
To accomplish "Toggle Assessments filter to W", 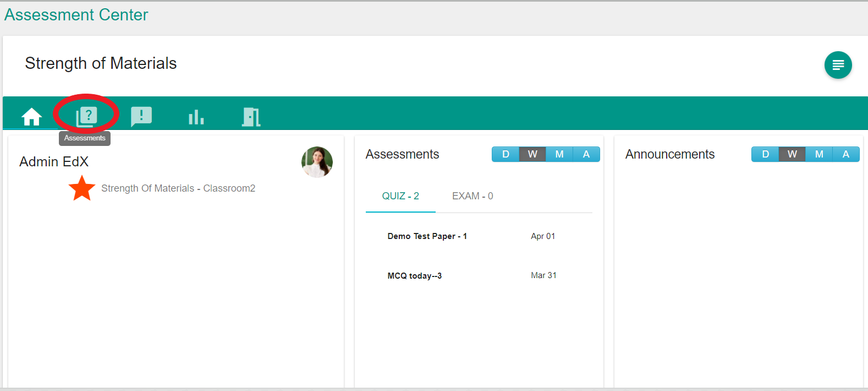I will click(x=532, y=154).
